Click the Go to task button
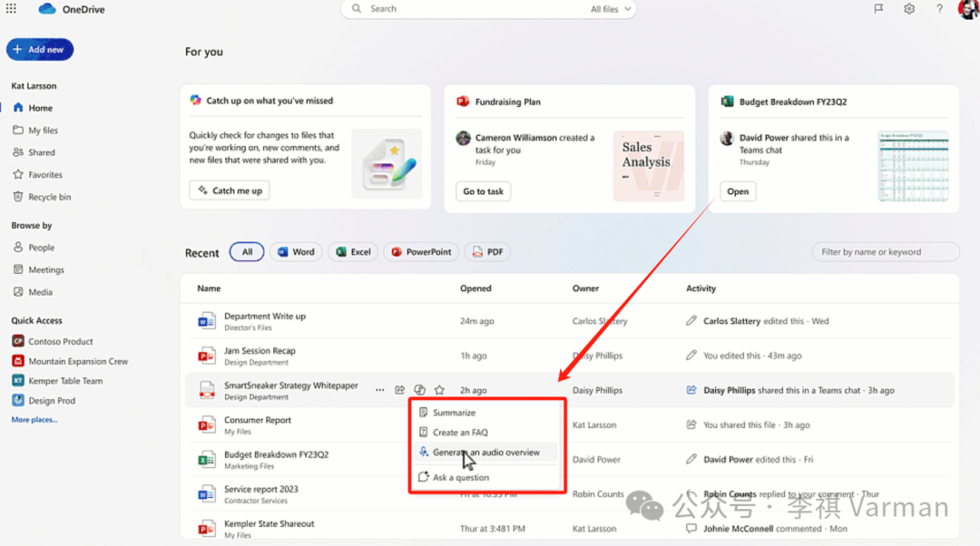The width and height of the screenshot is (980, 546). (483, 191)
